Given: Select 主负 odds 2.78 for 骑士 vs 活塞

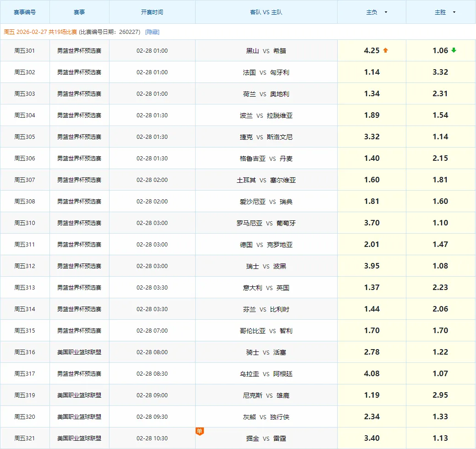Looking at the screenshot, I should 372,352.
